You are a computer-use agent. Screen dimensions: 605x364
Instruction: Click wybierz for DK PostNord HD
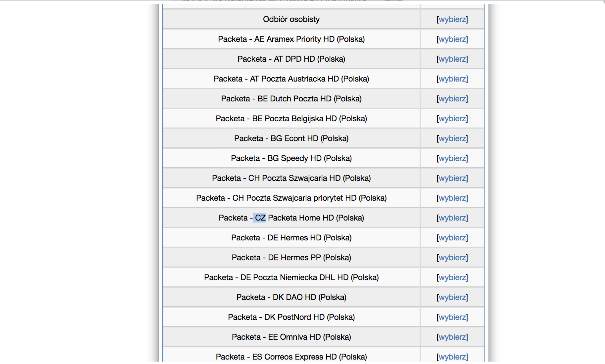pos(452,317)
